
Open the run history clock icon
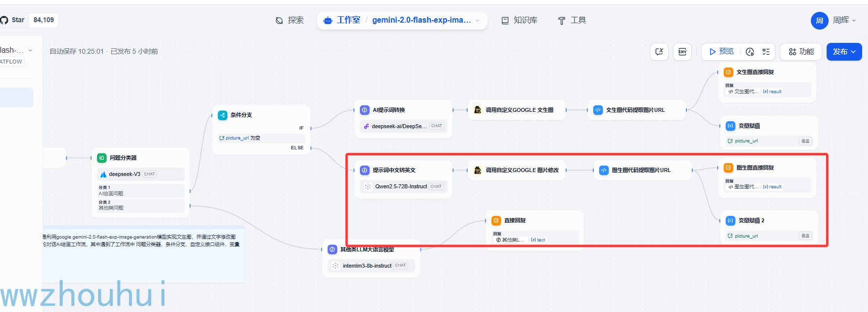[x=750, y=52]
